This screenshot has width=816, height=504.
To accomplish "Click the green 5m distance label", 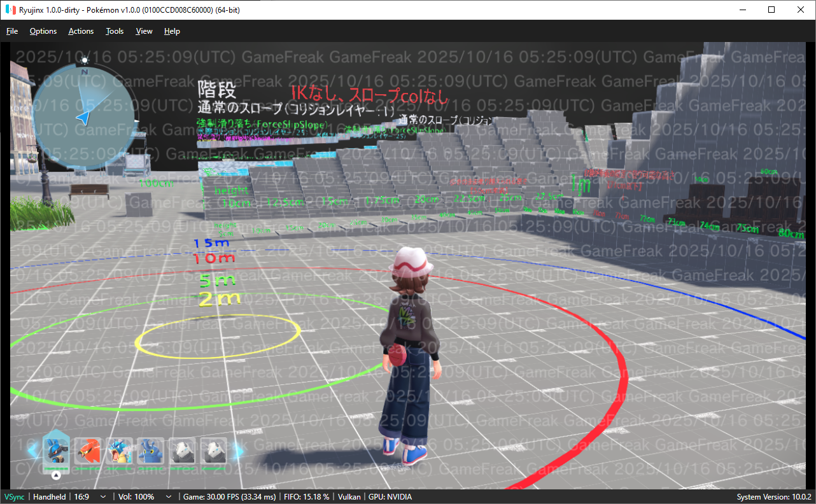I will point(218,280).
